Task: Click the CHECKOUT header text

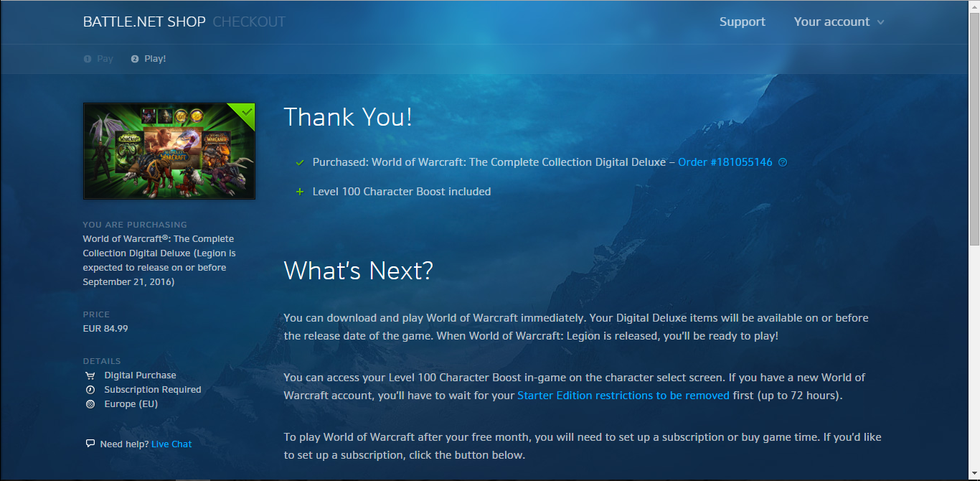Action: click(x=249, y=22)
